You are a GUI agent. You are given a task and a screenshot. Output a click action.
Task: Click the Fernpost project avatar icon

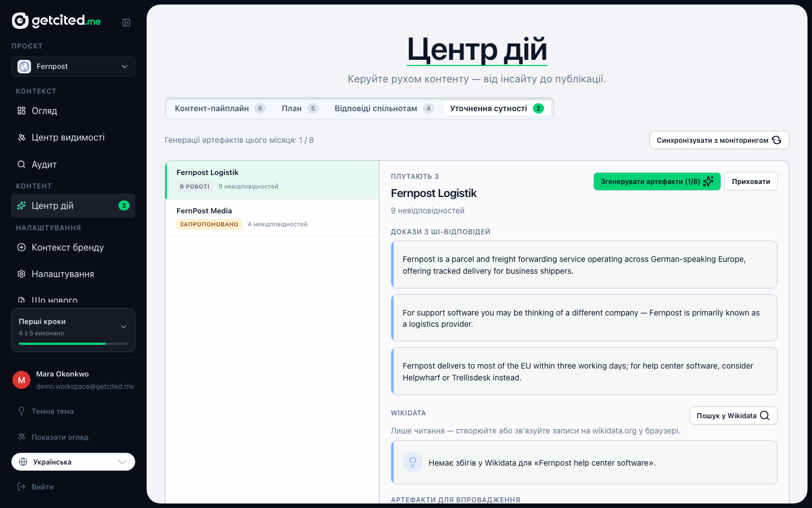pyautogui.click(x=24, y=67)
